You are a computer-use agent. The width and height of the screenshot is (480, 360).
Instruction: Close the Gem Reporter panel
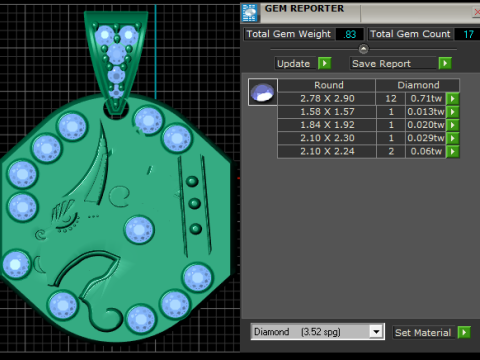(476, 12)
